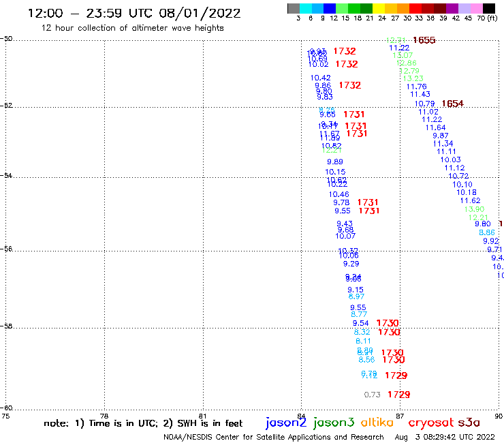Image resolution: width=504 pixels, height=443 pixels.
Task: Click the title '12:00 – 23:59 UTC 08/01/2022'
Action: (134, 13)
